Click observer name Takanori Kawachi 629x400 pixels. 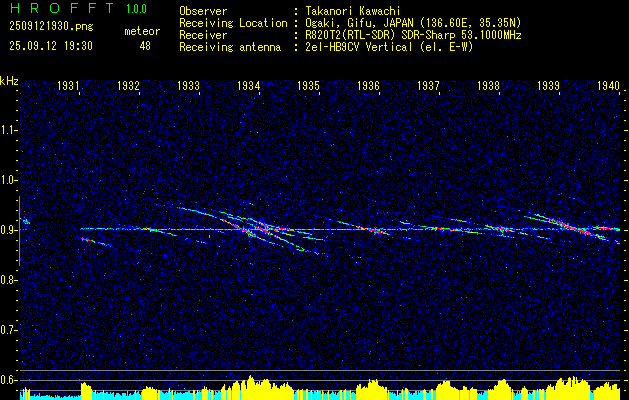(353, 11)
